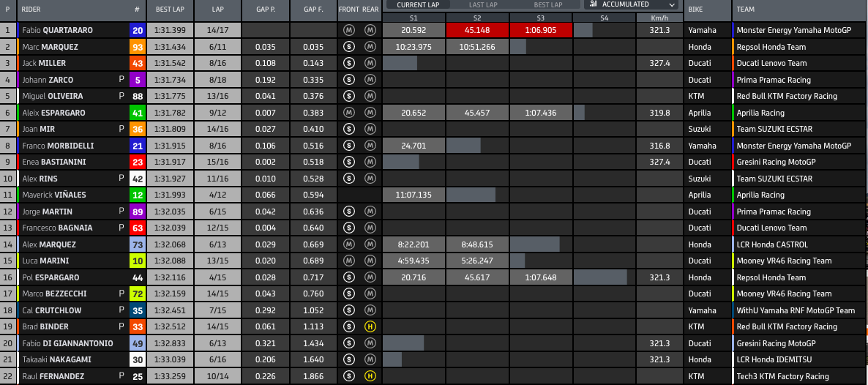868x385 pixels.
Task: Click Marc Marquez's orange number 93 badge
Action: [138, 47]
